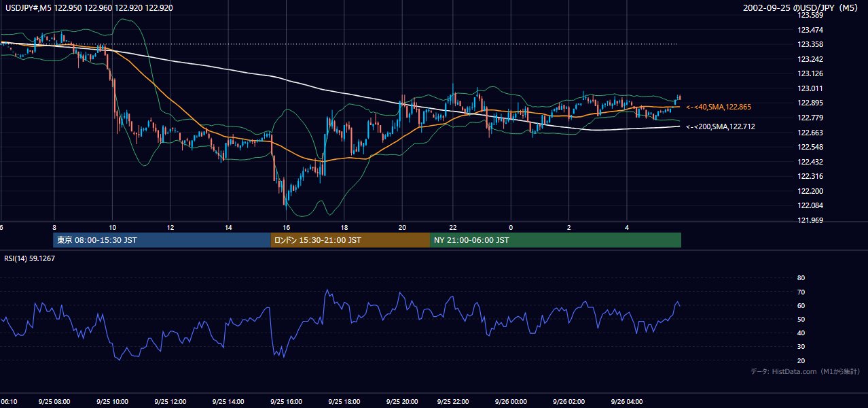The width and height of the screenshot is (868, 408).
Task: Click the RSI scale value 70
Action: (801, 292)
